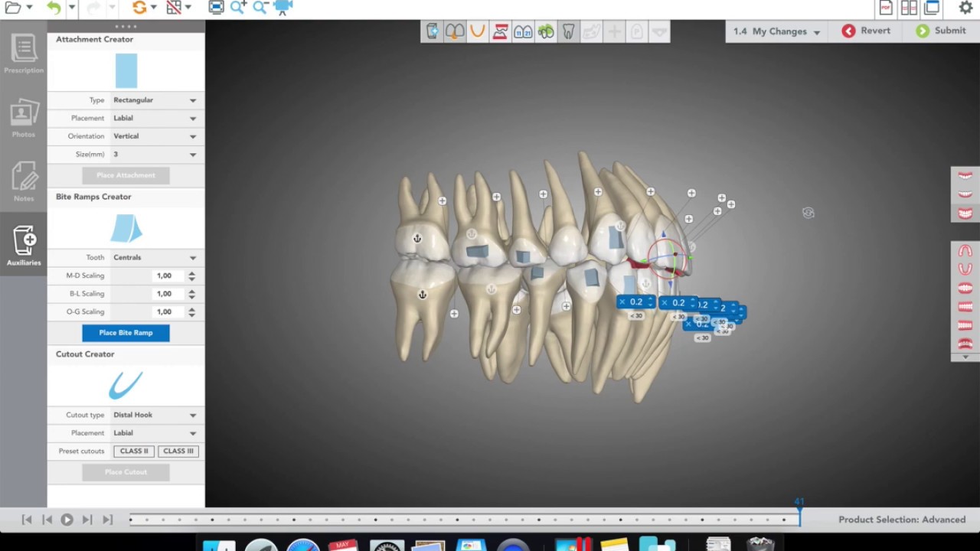Increment the B-L Scaling stepper
The width and height of the screenshot is (980, 551).
(x=191, y=291)
